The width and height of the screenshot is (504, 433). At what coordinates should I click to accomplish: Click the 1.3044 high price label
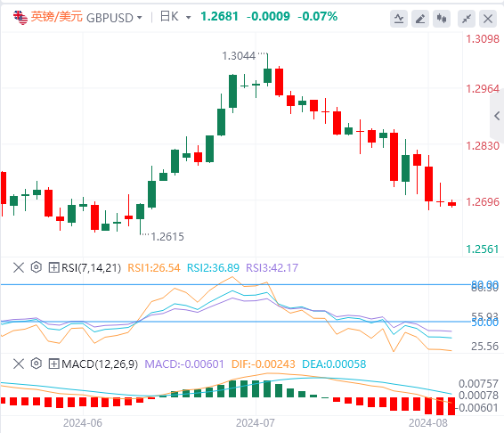coord(239,56)
